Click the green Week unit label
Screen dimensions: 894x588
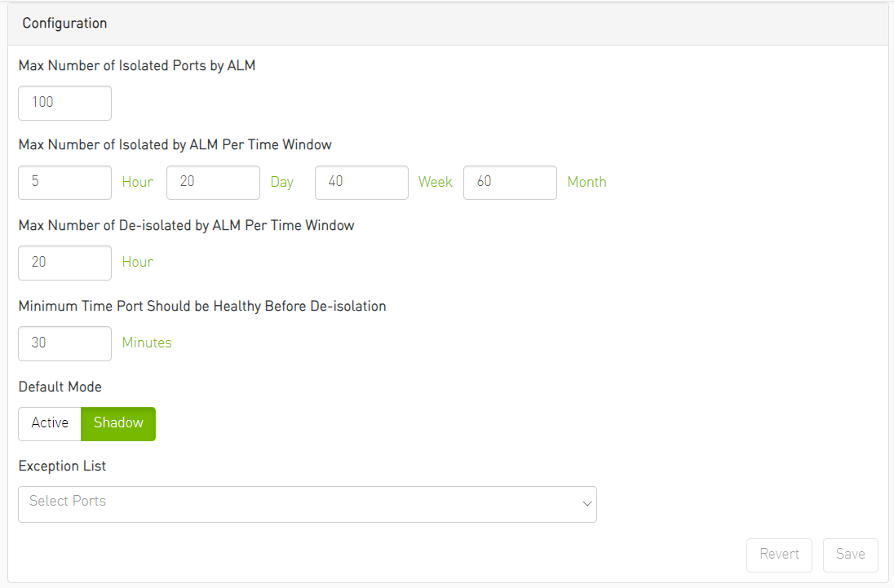point(435,182)
